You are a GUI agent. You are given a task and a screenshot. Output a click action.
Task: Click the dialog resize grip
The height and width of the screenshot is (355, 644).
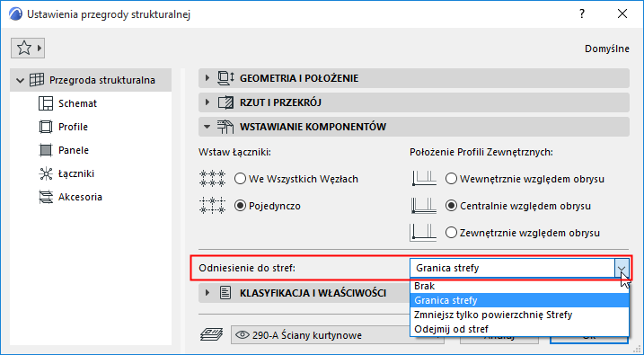(x=637, y=349)
